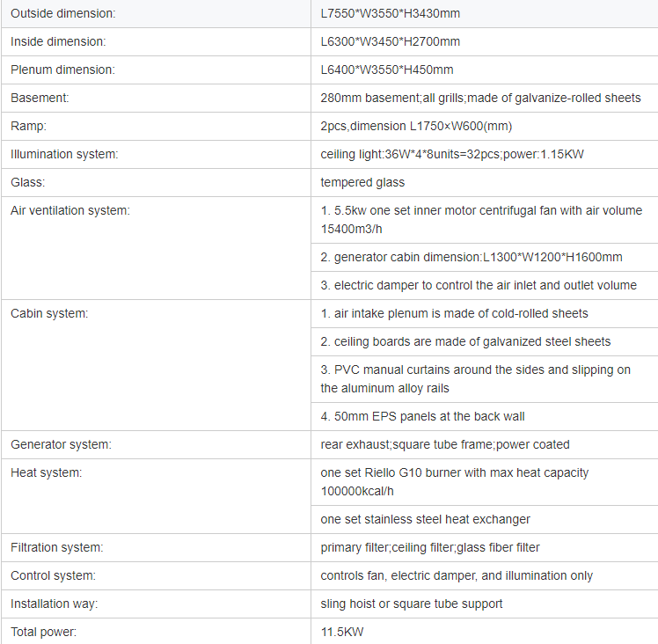The width and height of the screenshot is (658, 644).
Task: Click the electric damper description line
Action: tap(479, 285)
